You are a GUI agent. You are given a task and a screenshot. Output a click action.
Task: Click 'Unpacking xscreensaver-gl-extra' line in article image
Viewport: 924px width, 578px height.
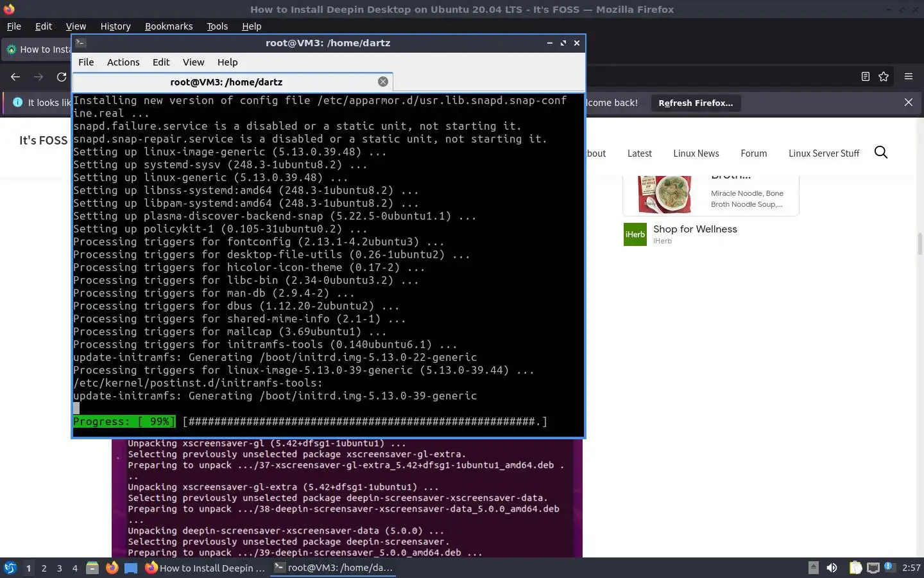[283, 487]
